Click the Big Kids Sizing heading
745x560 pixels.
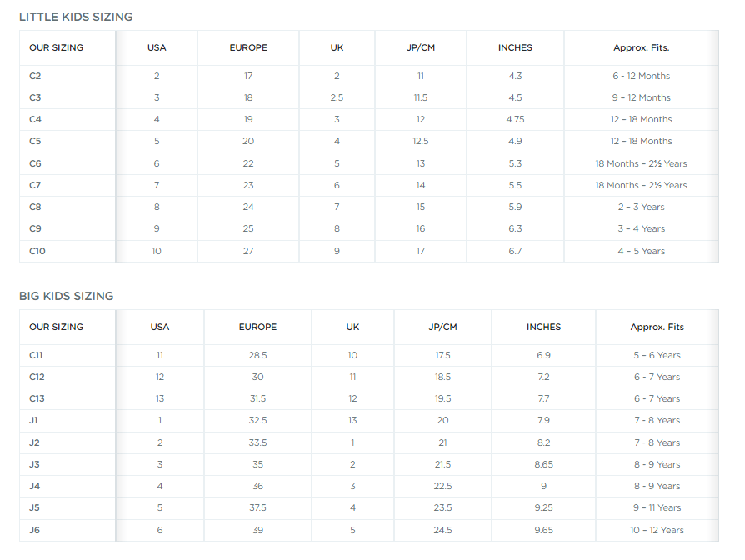tap(67, 296)
